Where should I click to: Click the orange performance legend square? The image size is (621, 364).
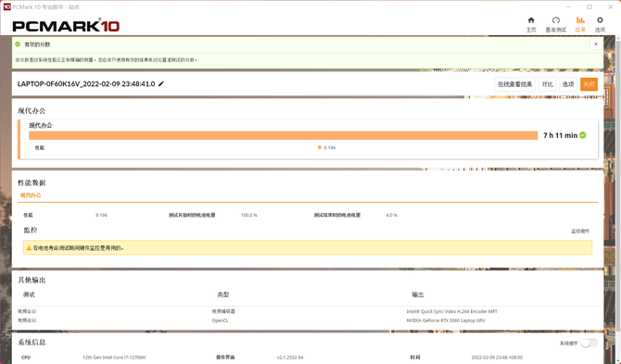[319, 147]
